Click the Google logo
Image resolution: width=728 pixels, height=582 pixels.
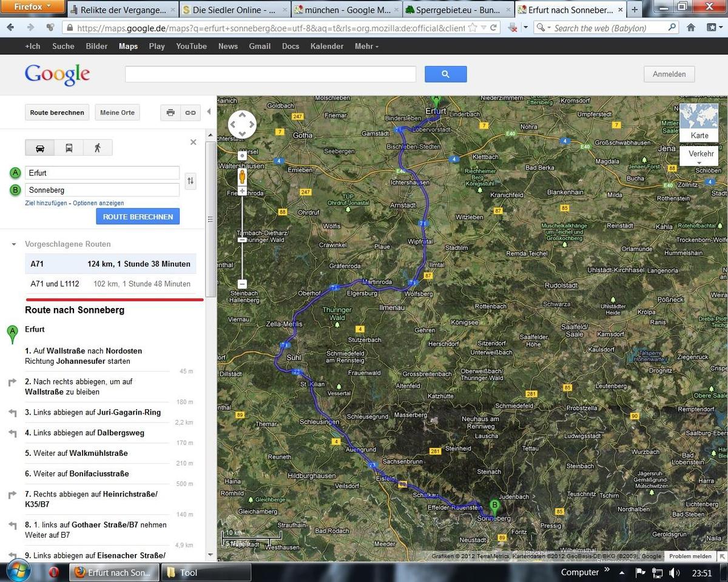pyautogui.click(x=57, y=75)
